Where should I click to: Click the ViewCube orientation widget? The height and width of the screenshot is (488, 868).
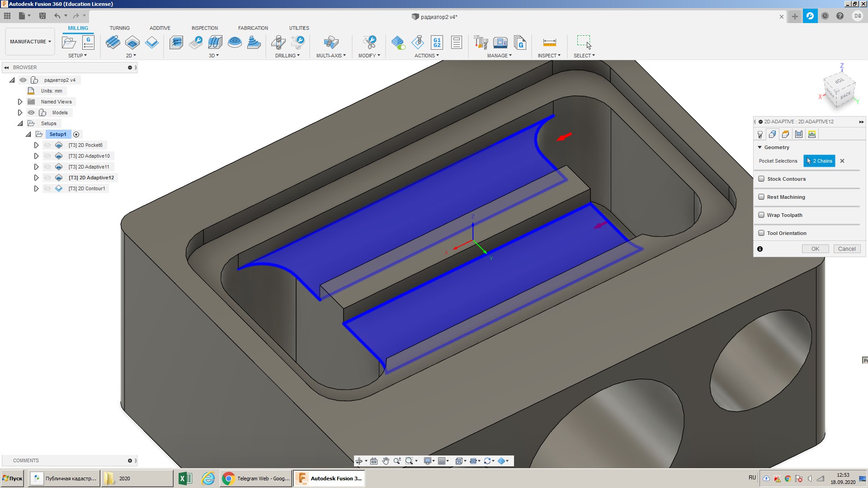click(840, 89)
